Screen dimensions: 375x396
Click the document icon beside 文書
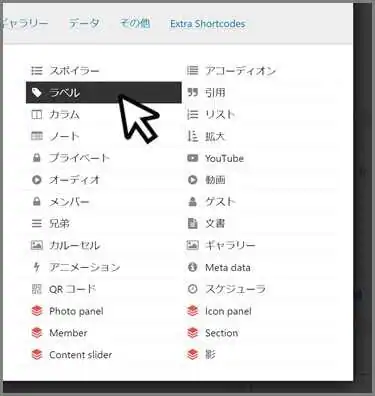[192, 223]
